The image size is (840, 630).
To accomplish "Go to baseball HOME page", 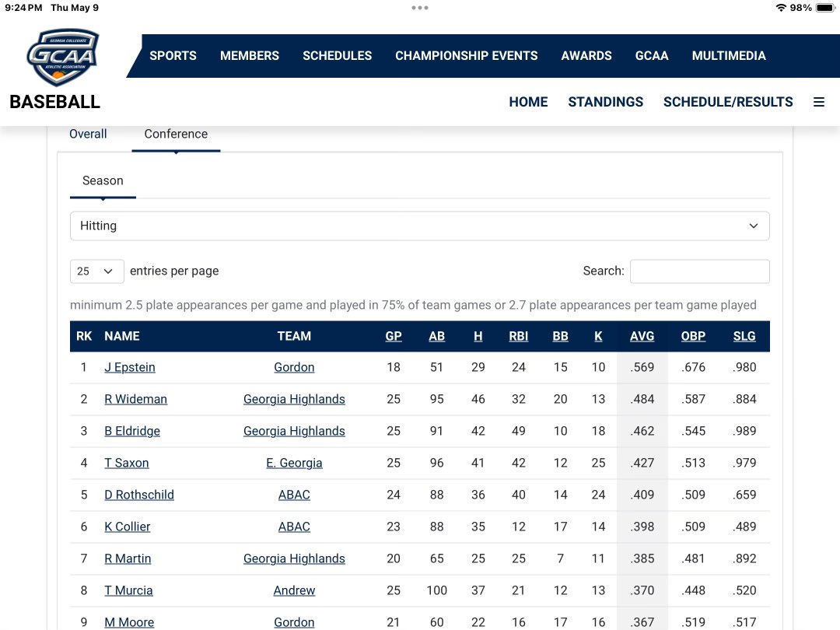I will (x=528, y=102).
